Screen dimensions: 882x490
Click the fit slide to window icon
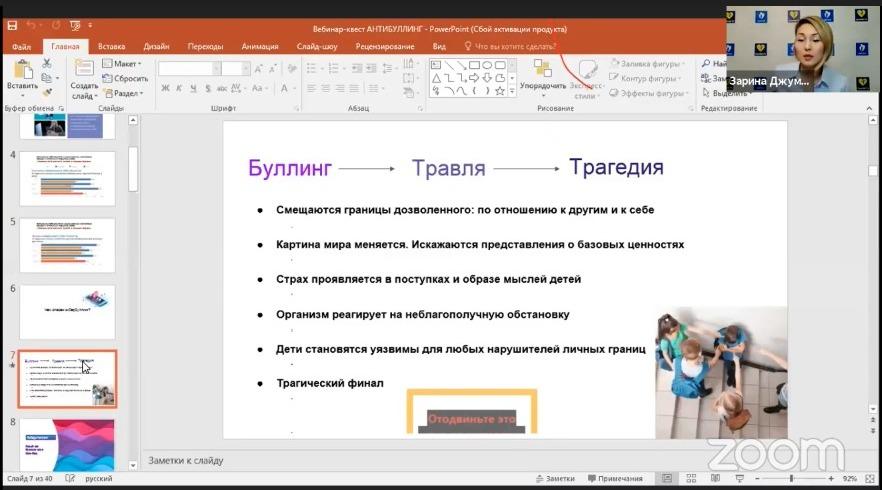tap(871, 479)
